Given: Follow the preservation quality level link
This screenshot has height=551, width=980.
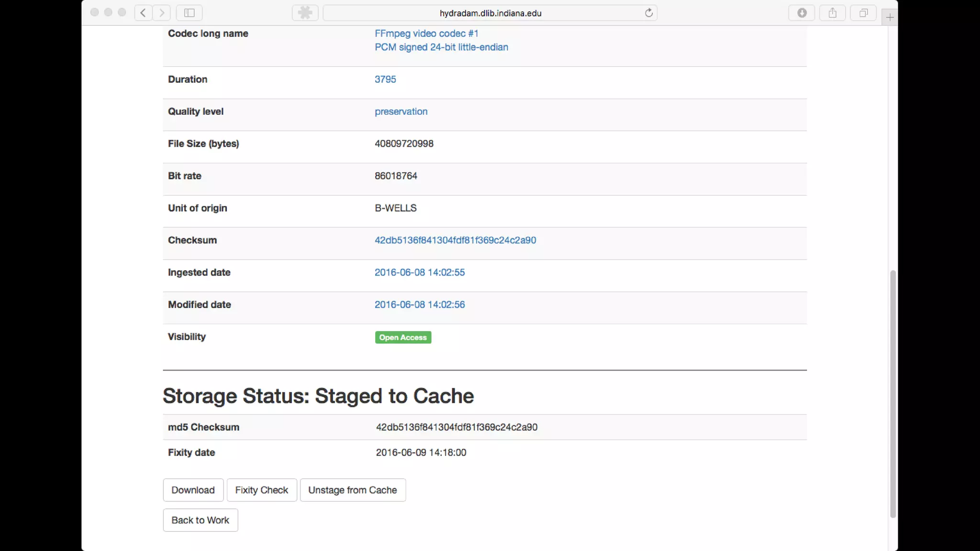Looking at the screenshot, I should [x=401, y=111].
